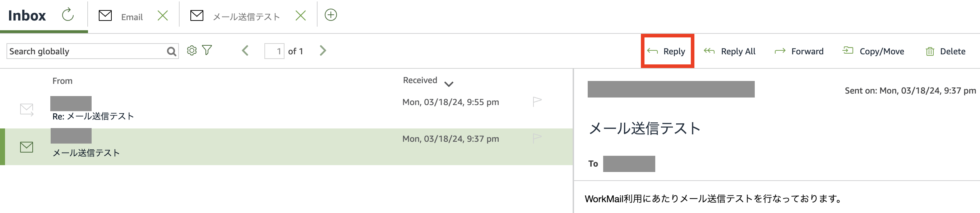
Task: Open new tab with plus icon
Action: pos(330,15)
